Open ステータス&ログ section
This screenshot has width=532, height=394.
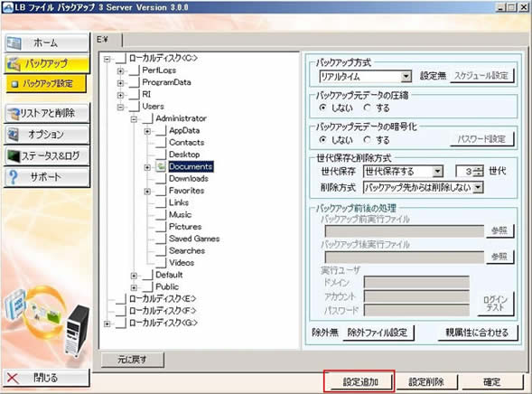(47, 155)
